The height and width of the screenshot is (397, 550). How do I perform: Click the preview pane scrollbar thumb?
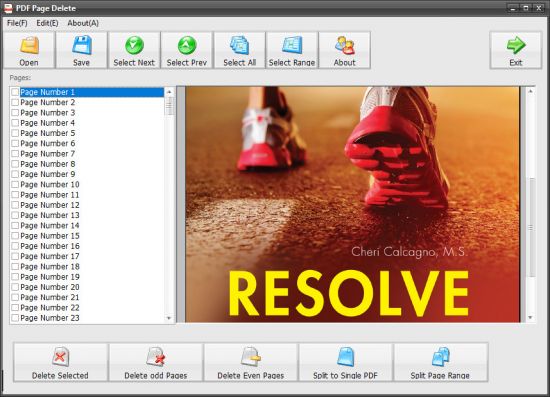(531, 228)
